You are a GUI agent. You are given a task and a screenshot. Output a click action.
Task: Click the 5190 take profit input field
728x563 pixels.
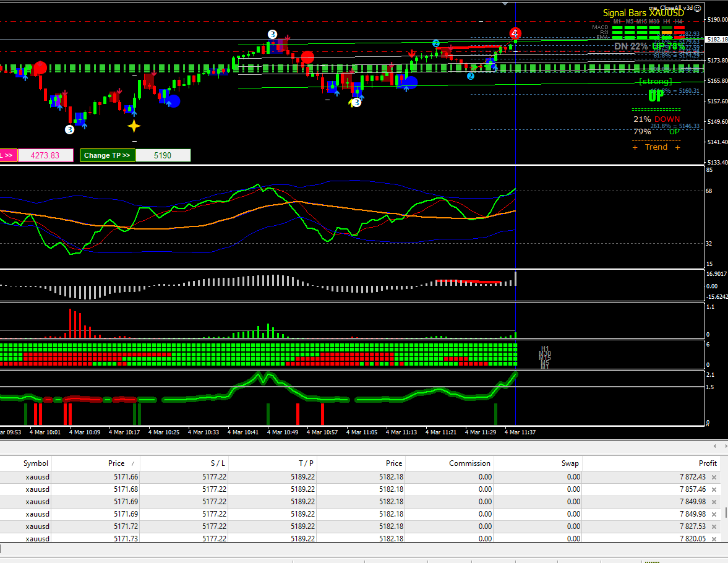[163, 155]
